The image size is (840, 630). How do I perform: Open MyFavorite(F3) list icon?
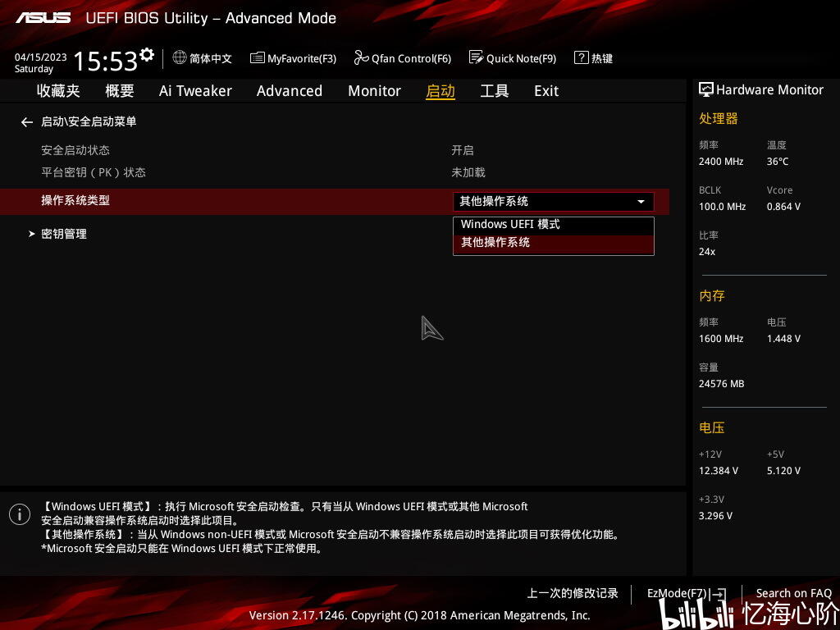pyautogui.click(x=257, y=58)
